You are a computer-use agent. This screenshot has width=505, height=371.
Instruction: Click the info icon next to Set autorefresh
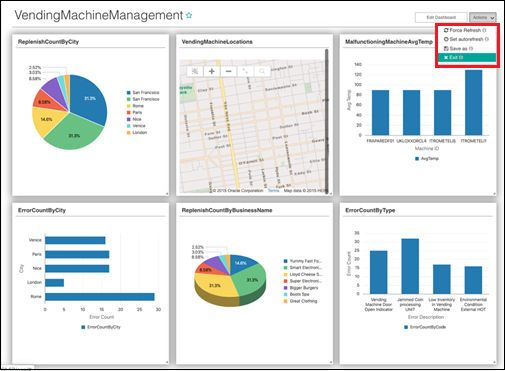pyautogui.click(x=487, y=39)
